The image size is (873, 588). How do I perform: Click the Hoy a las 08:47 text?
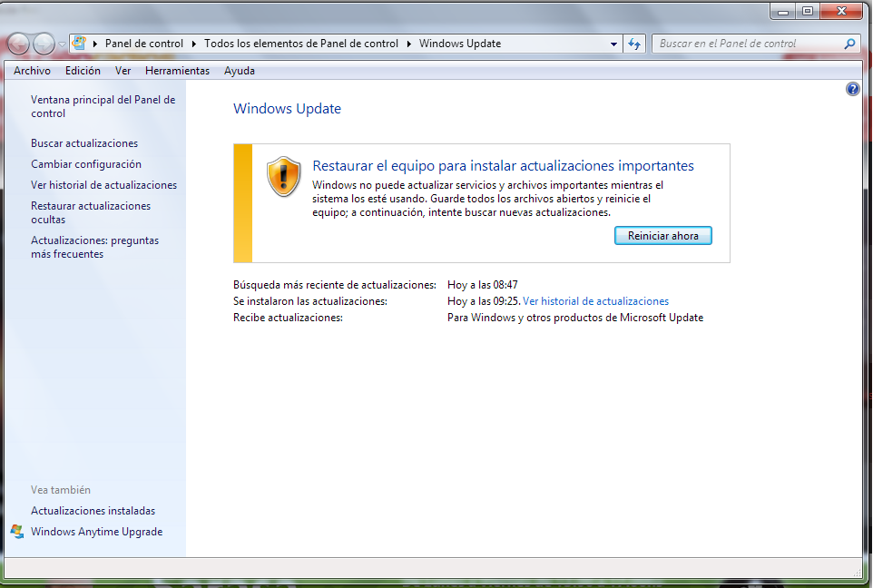tap(483, 285)
